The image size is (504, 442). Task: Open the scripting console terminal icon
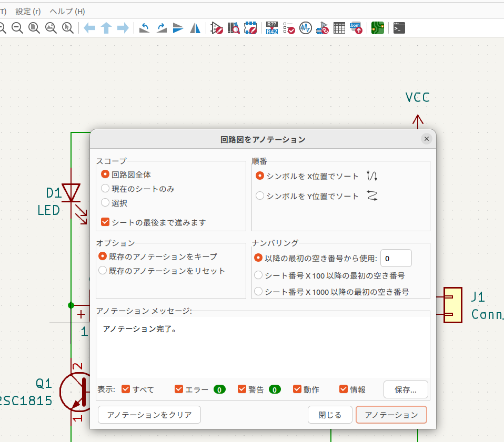coord(399,28)
